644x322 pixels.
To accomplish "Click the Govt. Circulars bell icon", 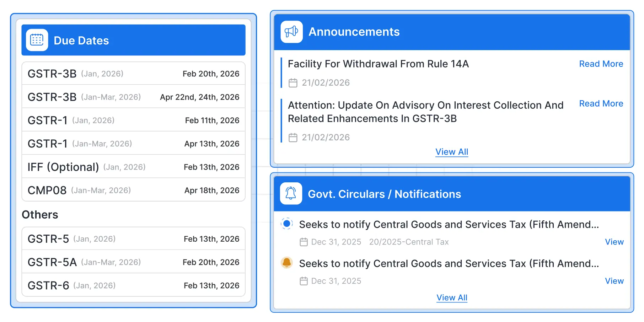I will click(291, 193).
